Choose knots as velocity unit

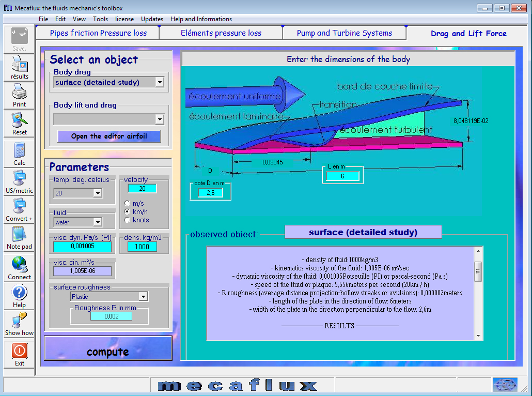[x=128, y=220]
